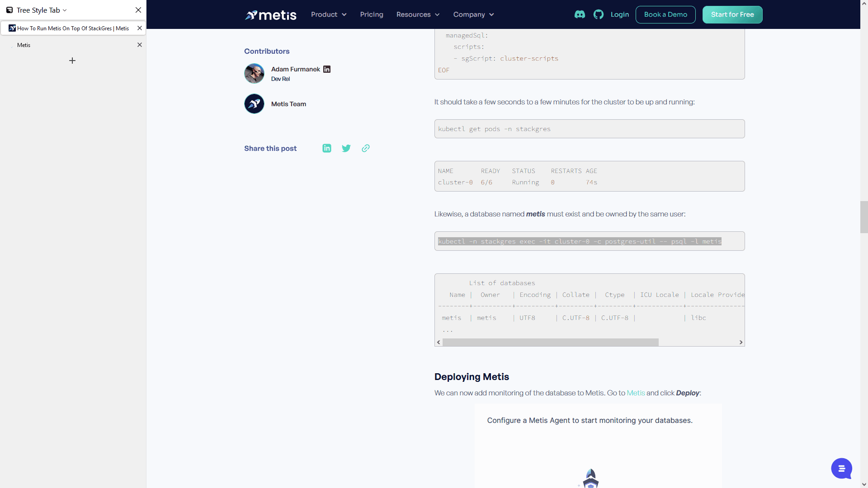The image size is (868, 488).
Task: Click the Share this post label
Action: [x=270, y=148]
